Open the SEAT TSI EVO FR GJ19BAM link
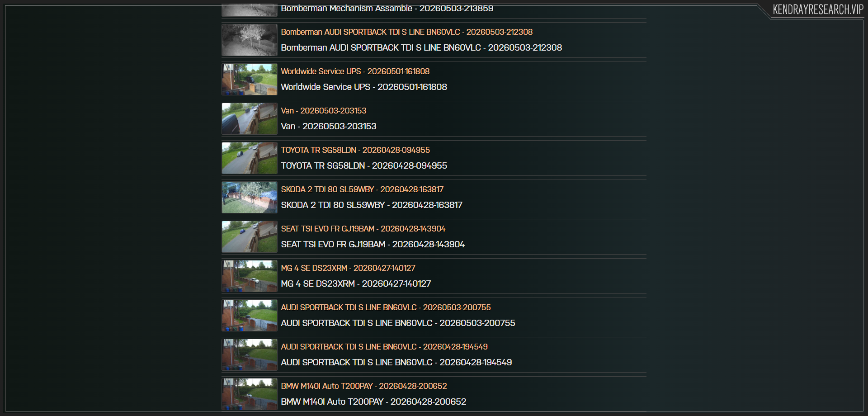 [363, 229]
